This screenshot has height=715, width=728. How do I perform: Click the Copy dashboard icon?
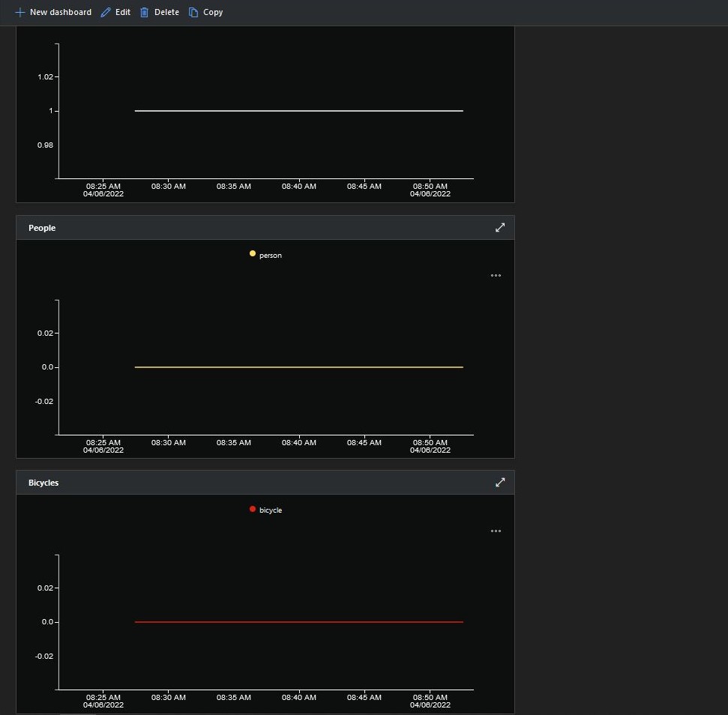(193, 13)
